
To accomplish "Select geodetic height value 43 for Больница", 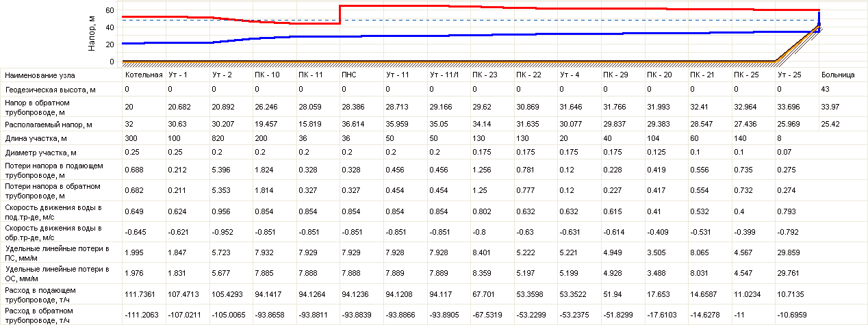I will point(827,90).
